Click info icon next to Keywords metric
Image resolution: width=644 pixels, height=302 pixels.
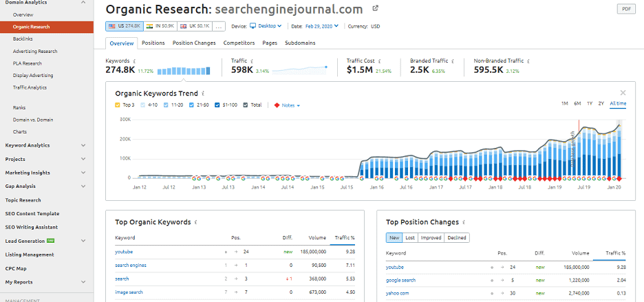point(134,61)
